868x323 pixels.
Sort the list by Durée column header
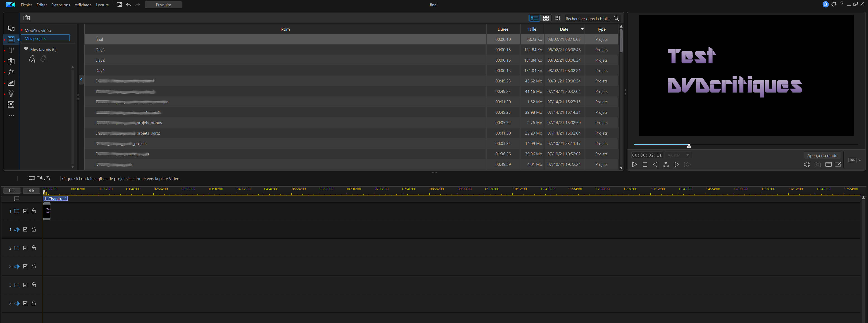503,29
